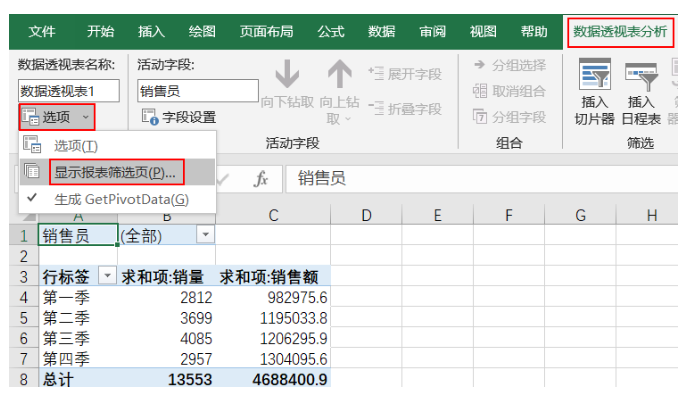
Task: Open the 页面布局 tab
Action: 266,32
